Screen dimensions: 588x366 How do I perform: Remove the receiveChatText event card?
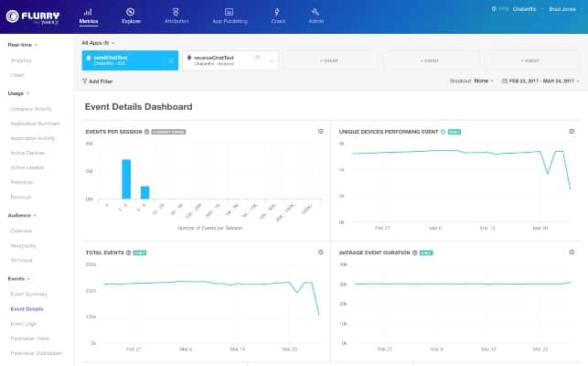tap(272, 60)
